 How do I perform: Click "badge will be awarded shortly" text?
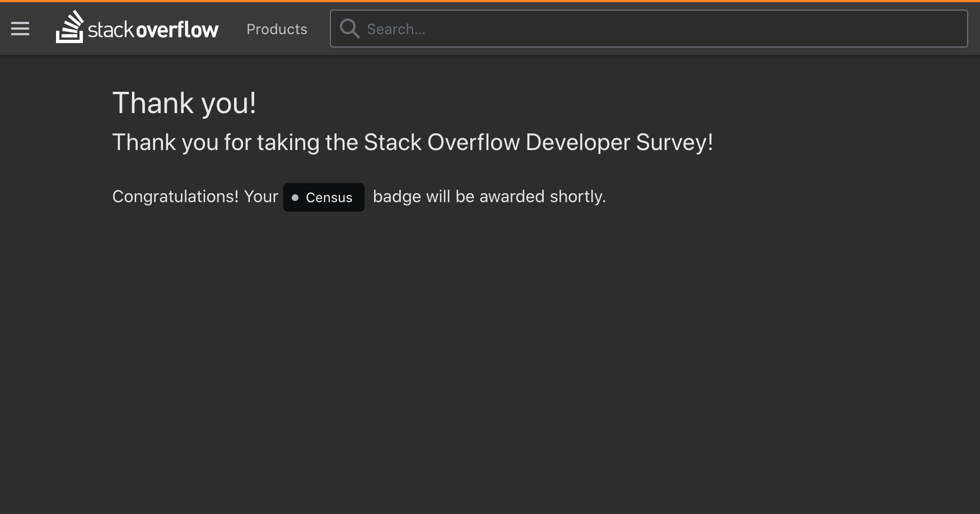pyautogui.click(x=489, y=197)
